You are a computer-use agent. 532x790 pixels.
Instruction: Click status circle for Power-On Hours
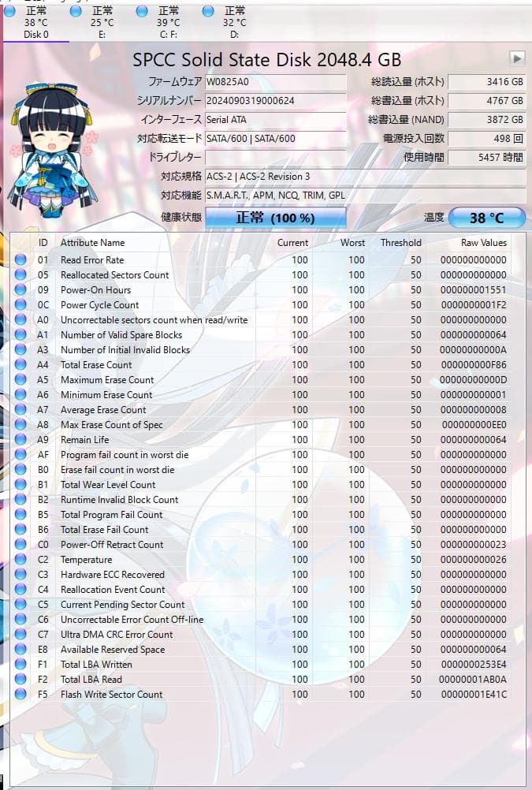pyautogui.click(x=20, y=289)
